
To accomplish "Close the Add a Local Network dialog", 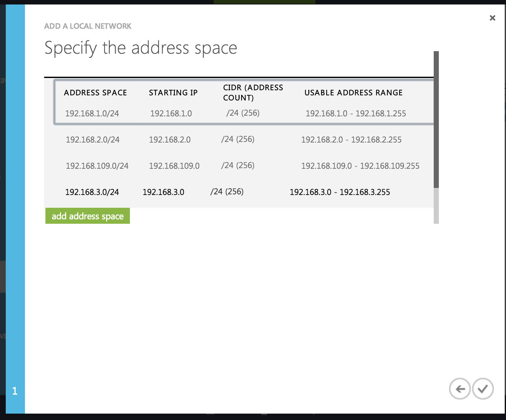I will pos(492,18).
